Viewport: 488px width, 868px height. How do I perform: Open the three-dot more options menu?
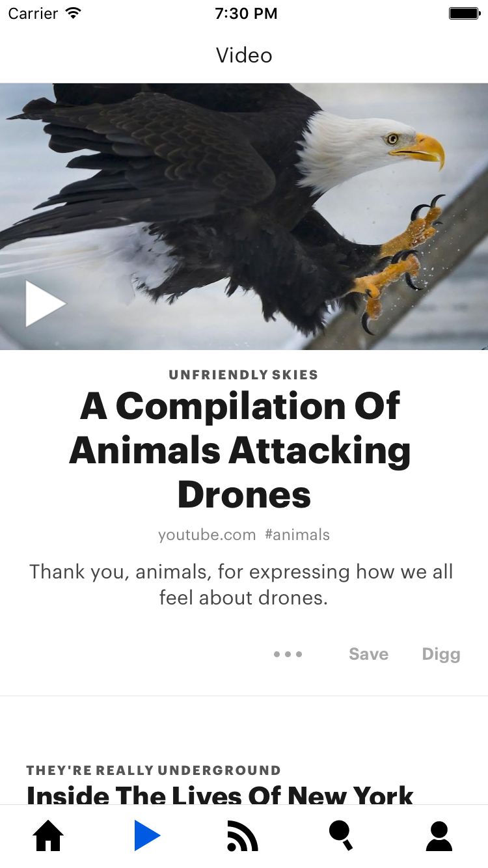288,654
